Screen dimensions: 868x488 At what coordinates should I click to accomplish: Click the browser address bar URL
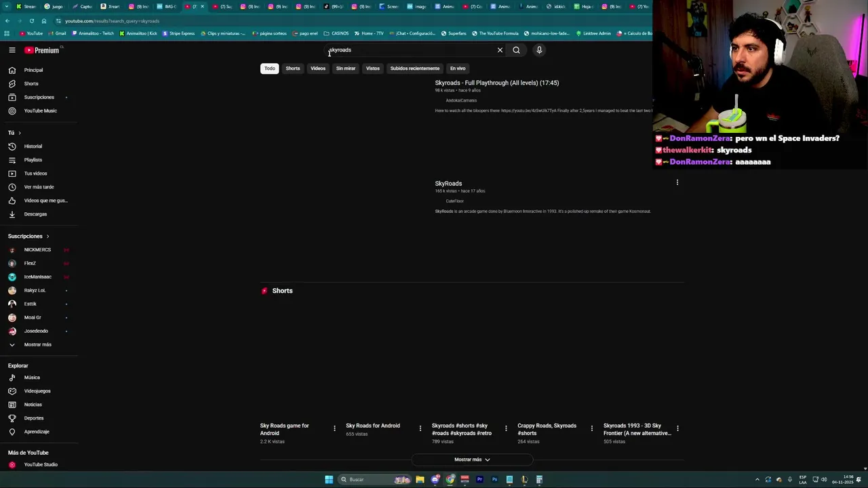pos(112,21)
